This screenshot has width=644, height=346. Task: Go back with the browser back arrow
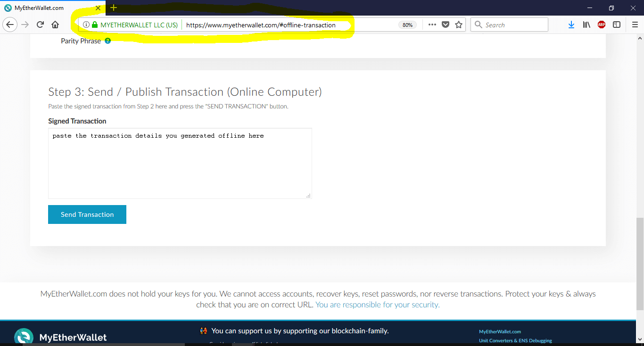click(x=11, y=25)
